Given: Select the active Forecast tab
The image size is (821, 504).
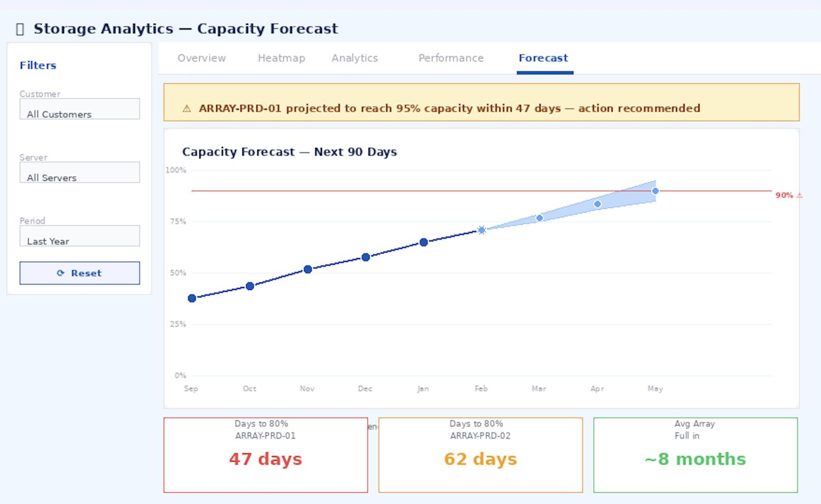Looking at the screenshot, I should (x=543, y=58).
